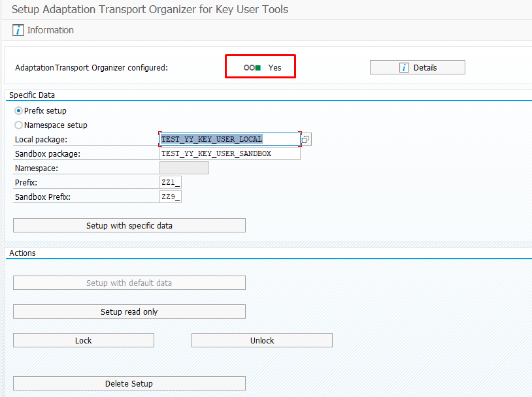Image resolution: width=532 pixels, height=397 pixels.
Task: Click the Setup read only button
Action: pos(129,311)
